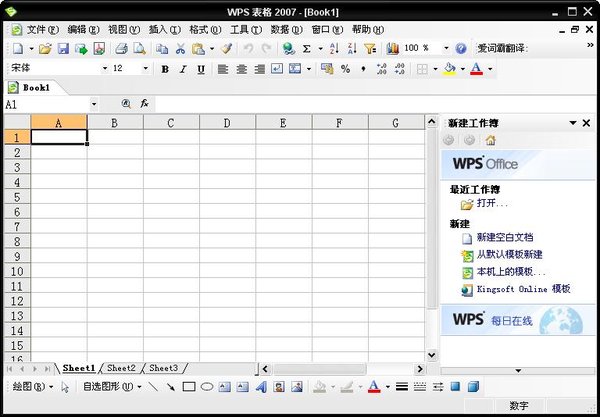Image resolution: width=600 pixels, height=417 pixels.
Task: Select the line drawing tool
Action: (153, 387)
